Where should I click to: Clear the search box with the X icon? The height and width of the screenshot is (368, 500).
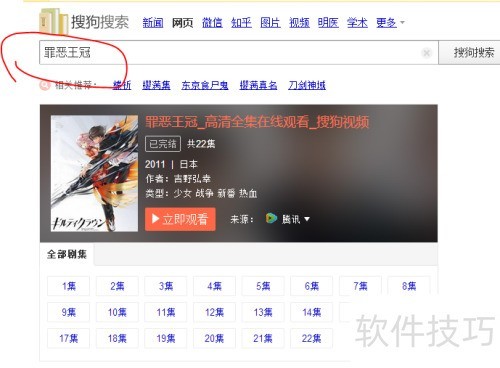pyautogui.click(x=426, y=53)
